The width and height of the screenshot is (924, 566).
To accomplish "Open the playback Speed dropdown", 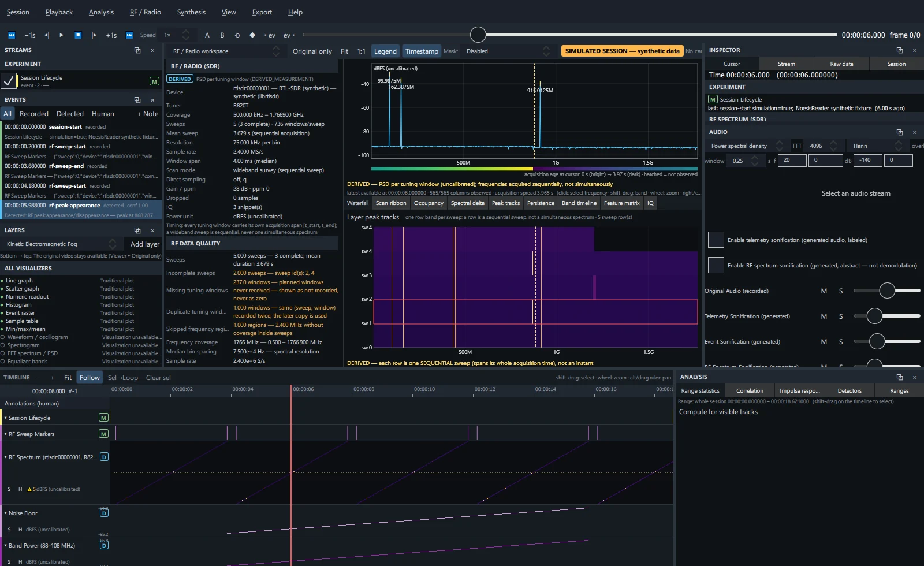I will click(176, 35).
